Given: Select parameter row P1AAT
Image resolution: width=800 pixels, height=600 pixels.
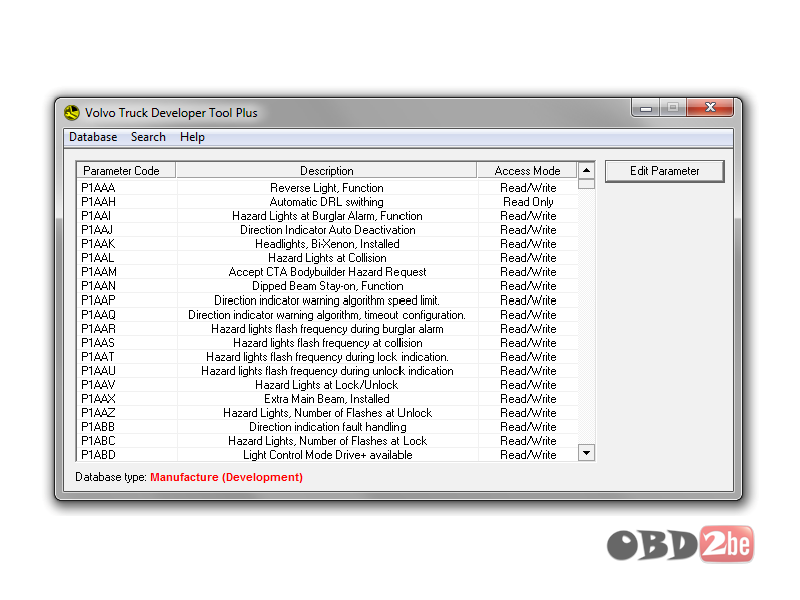Looking at the screenshot, I should (x=327, y=357).
